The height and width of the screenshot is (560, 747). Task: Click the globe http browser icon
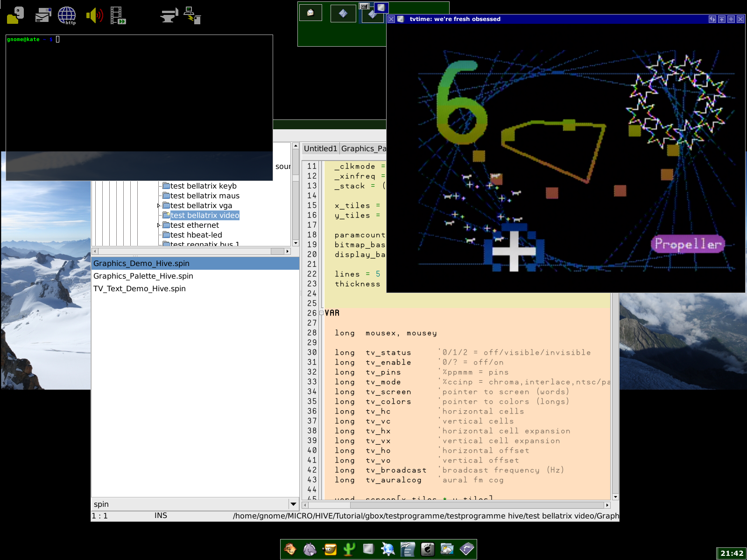tap(67, 15)
